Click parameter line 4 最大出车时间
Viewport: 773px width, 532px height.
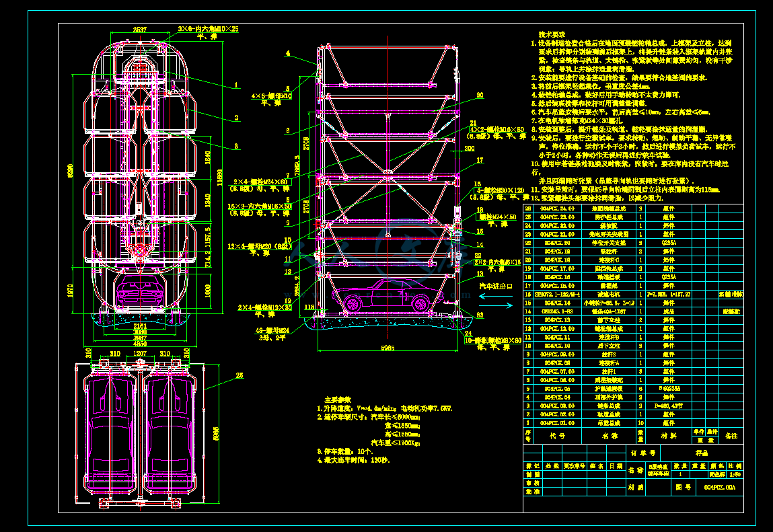pyautogui.click(x=353, y=460)
